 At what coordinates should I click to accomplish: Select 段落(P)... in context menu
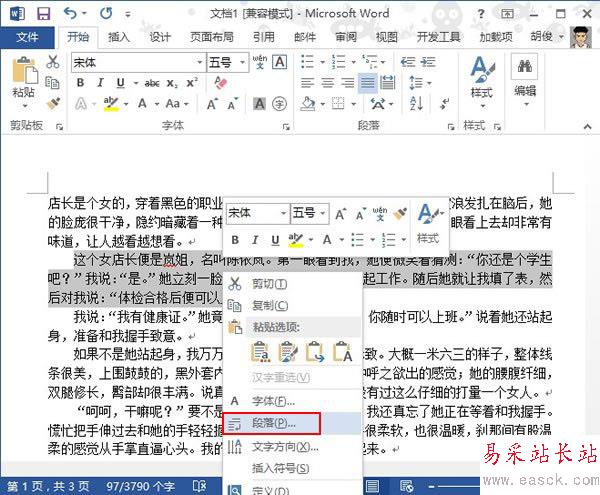292,423
